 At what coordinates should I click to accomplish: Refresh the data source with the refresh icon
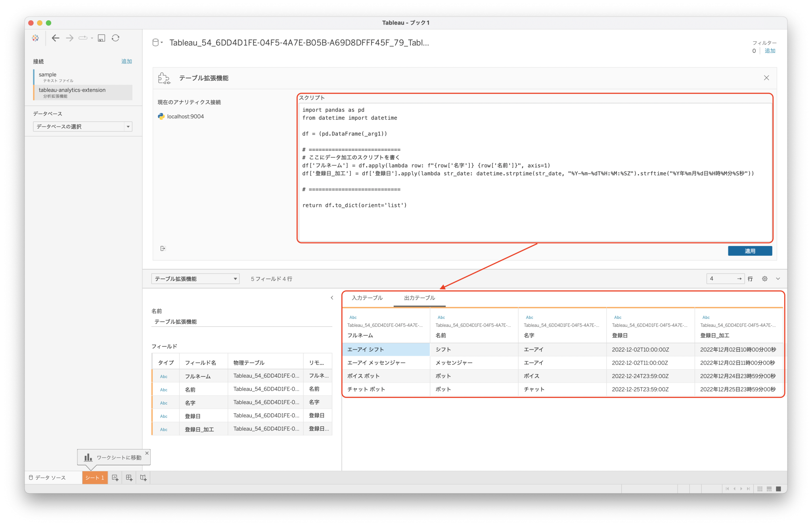pos(115,38)
